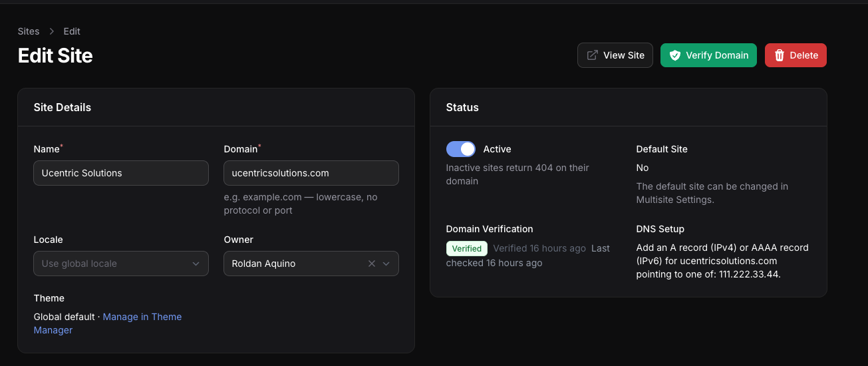Viewport: 868px width, 366px height.
Task: Click the green Verified status badge
Action: point(466,248)
